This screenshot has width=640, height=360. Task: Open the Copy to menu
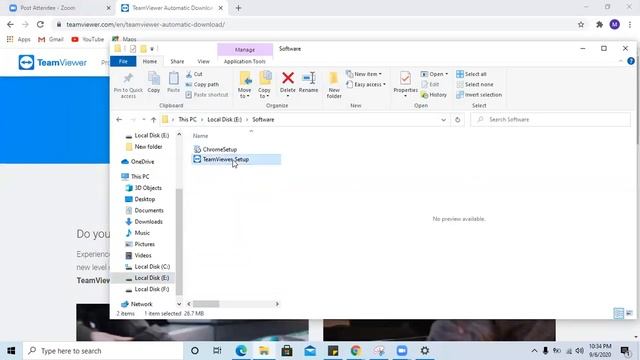pyautogui.click(x=264, y=84)
